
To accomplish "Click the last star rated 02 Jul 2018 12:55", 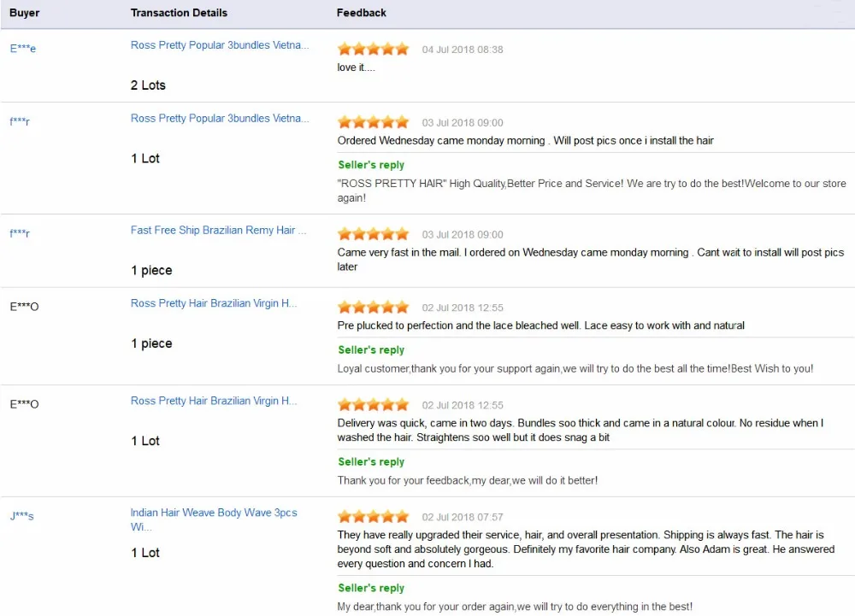I will [401, 404].
